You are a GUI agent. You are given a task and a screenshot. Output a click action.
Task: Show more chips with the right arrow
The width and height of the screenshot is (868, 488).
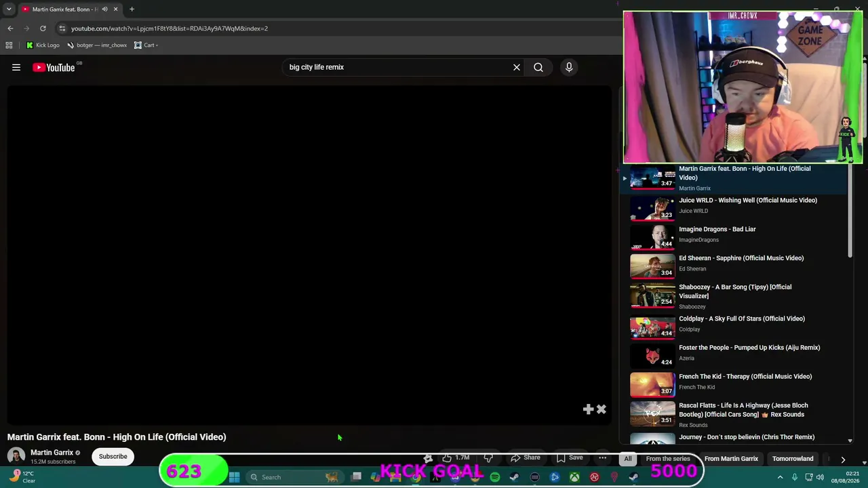(843, 459)
